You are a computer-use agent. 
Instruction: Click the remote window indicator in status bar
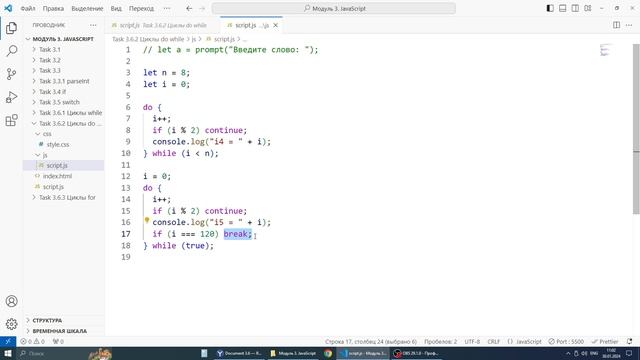click(8, 341)
